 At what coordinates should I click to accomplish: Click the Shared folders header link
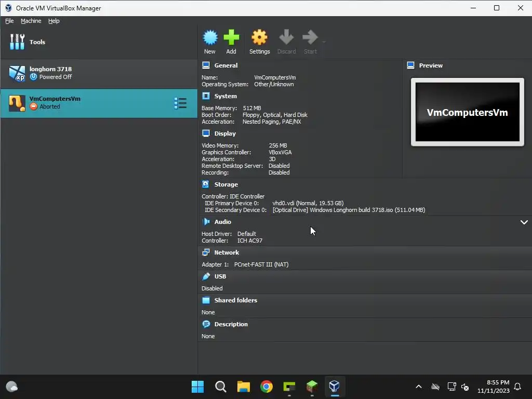point(236,300)
